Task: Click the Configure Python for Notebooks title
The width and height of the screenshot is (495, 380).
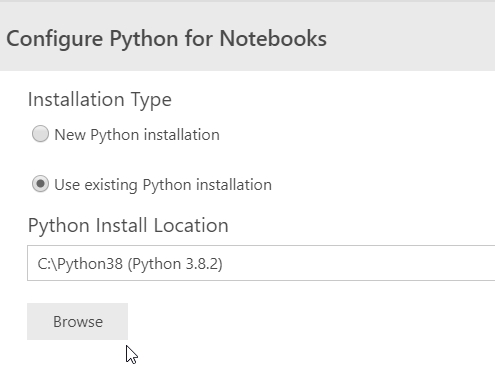Action: [166, 39]
